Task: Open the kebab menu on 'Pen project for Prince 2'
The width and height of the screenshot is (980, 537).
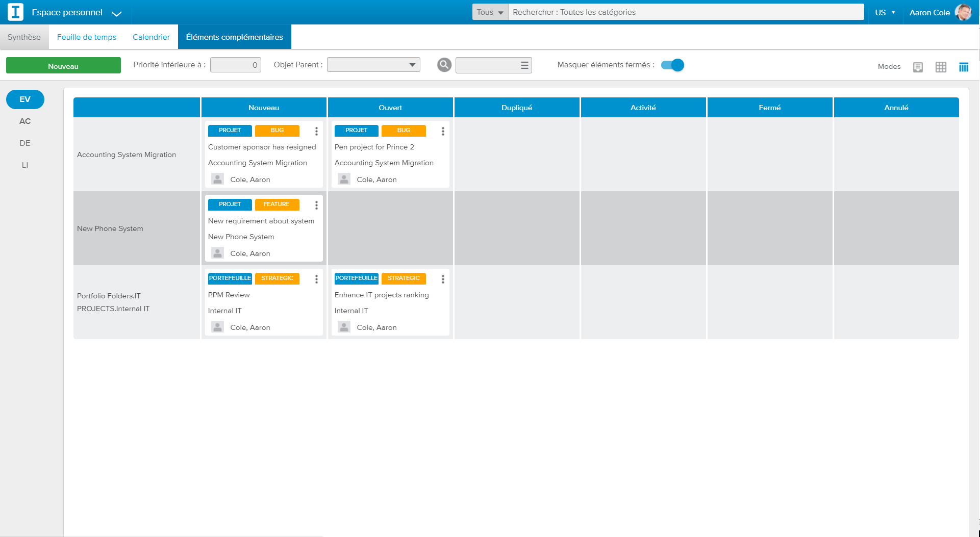Action: tap(443, 131)
